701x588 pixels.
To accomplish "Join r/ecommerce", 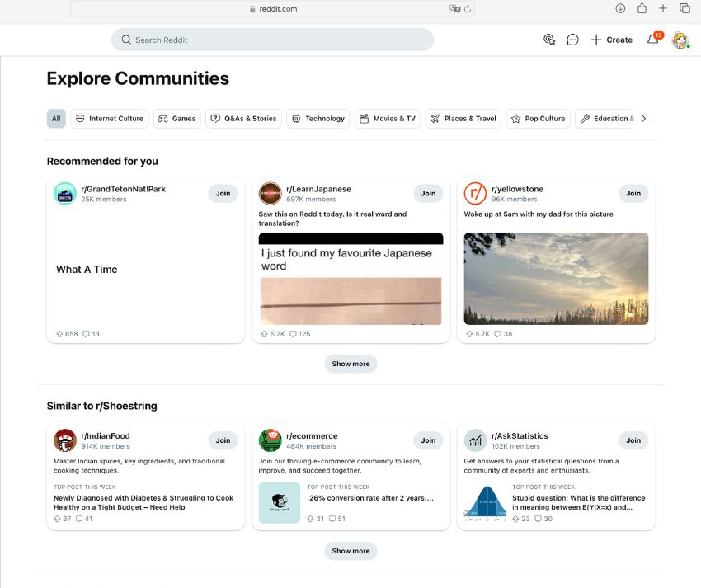I will 428,440.
